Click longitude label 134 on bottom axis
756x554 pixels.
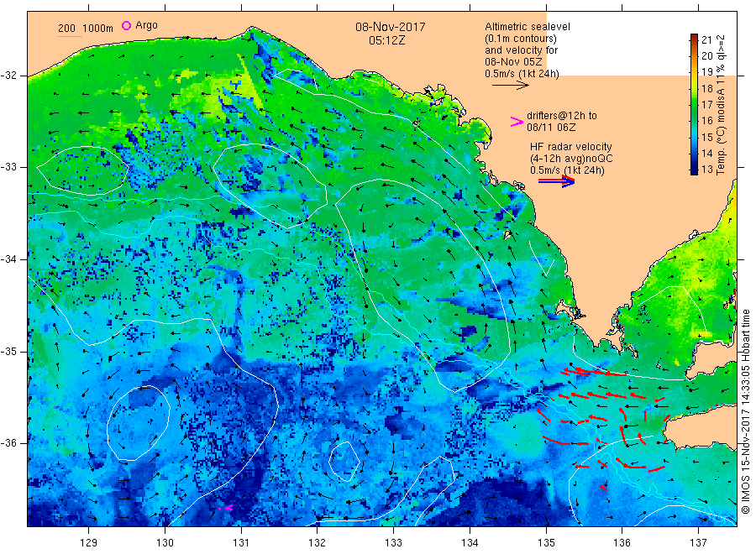[470, 543]
